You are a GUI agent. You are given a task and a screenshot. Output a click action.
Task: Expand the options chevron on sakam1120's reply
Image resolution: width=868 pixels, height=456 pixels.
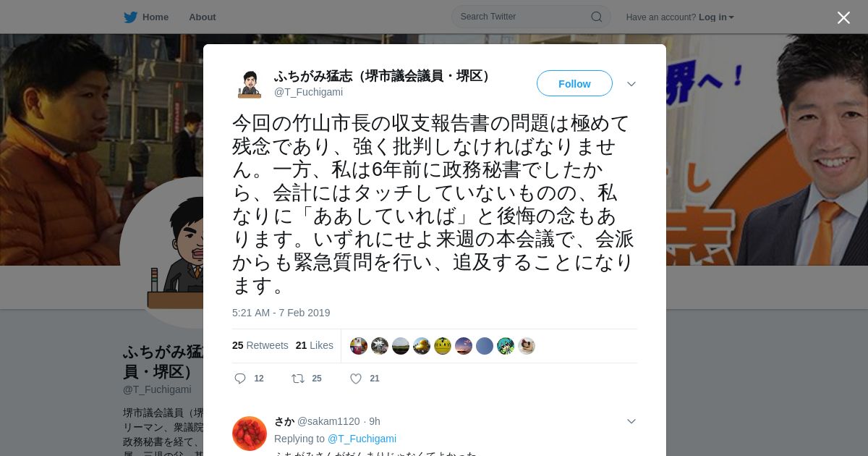coord(631,421)
